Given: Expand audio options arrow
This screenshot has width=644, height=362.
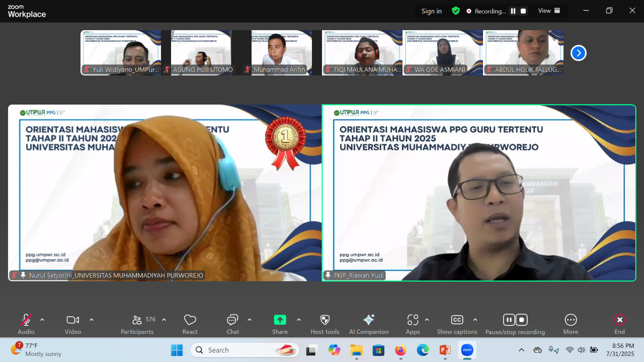Looking at the screenshot, I should pyautogui.click(x=42, y=320).
